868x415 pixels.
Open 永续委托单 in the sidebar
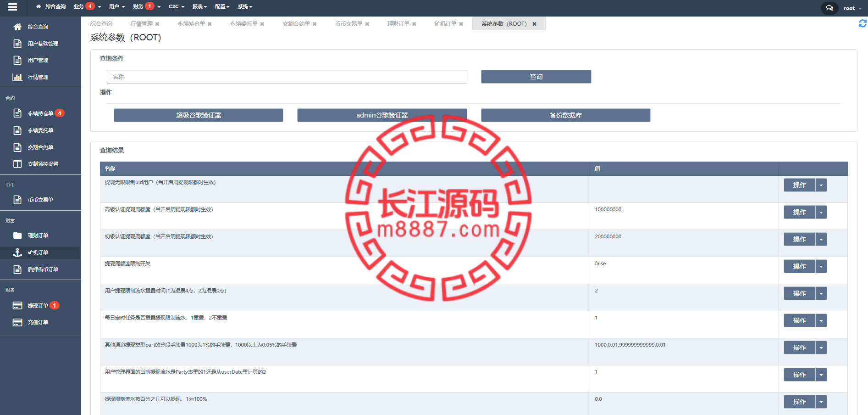[x=40, y=130]
